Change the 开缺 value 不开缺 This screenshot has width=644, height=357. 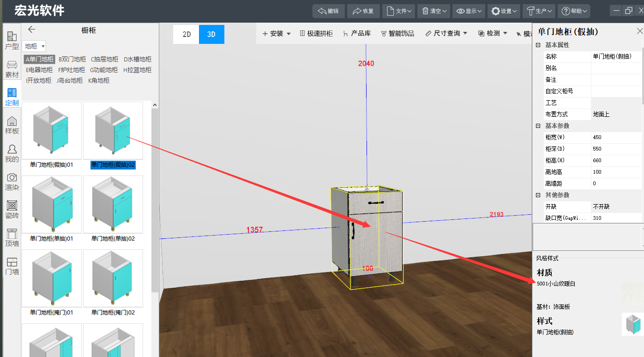tap(616, 206)
